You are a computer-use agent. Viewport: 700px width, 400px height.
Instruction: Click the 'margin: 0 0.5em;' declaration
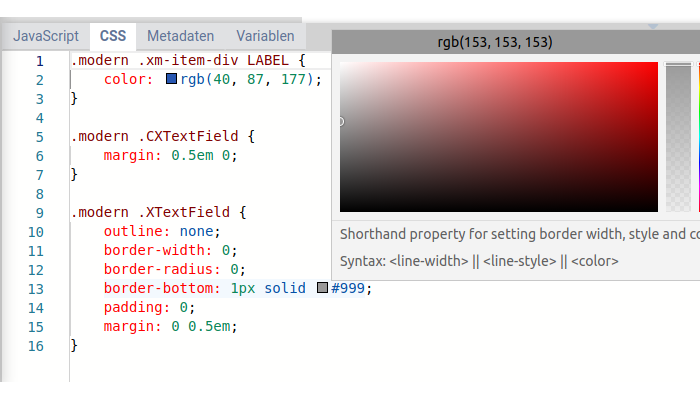click(x=171, y=326)
